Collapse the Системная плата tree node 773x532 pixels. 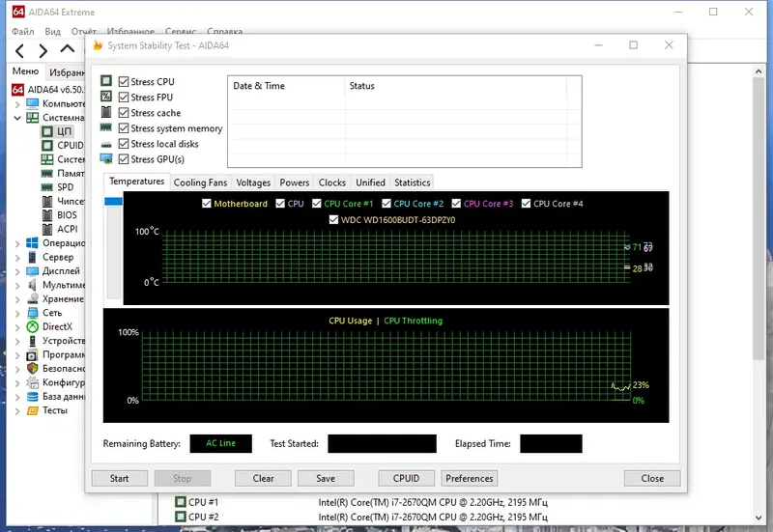pyautogui.click(x=17, y=118)
